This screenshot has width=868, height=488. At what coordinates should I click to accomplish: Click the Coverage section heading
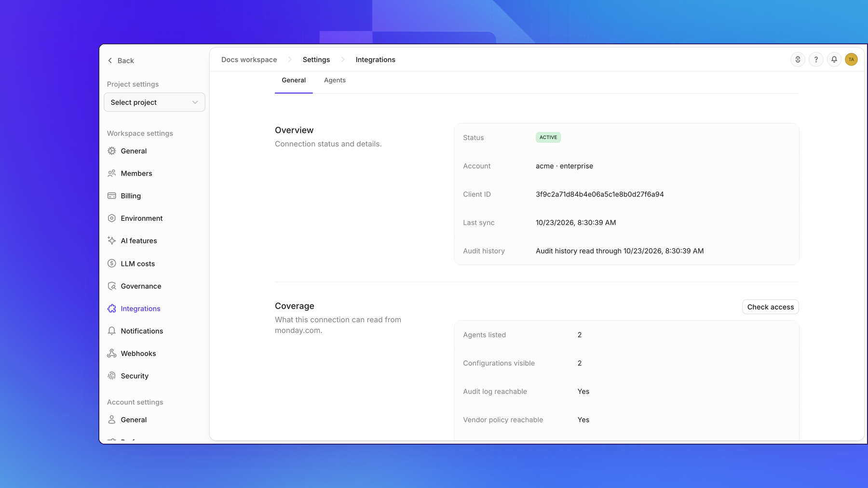(x=295, y=306)
